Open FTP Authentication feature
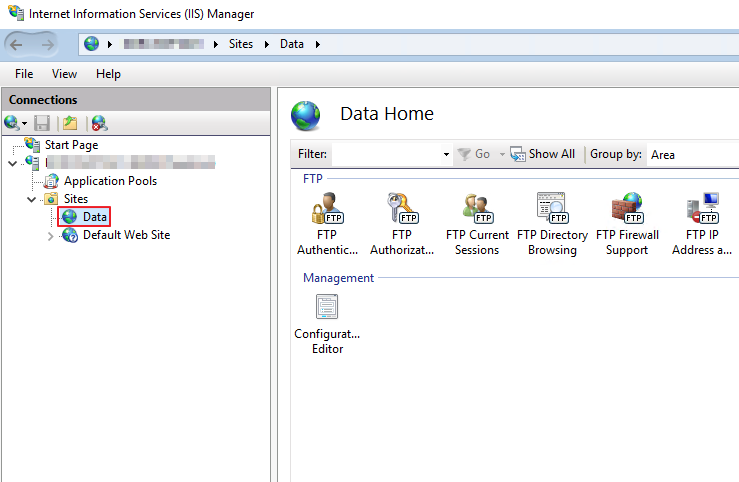The width and height of the screenshot is (739, 482). pyautogui.click(x=327, y=223)
